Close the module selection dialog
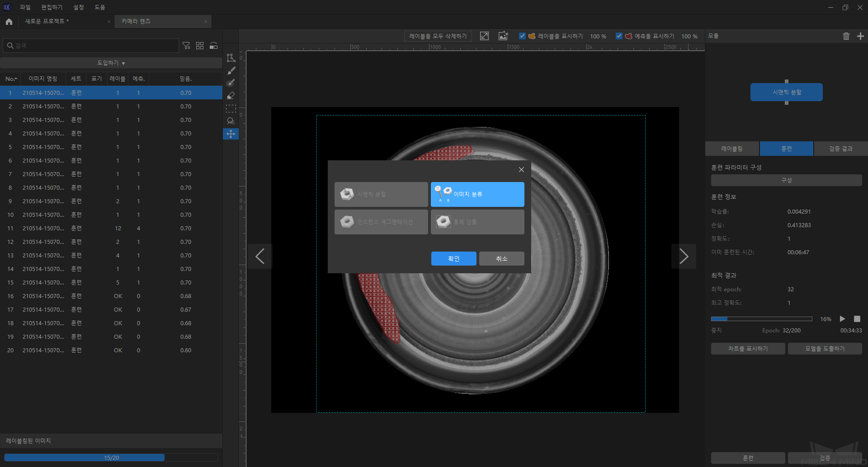The image size is (868, 467). [521, 169]
